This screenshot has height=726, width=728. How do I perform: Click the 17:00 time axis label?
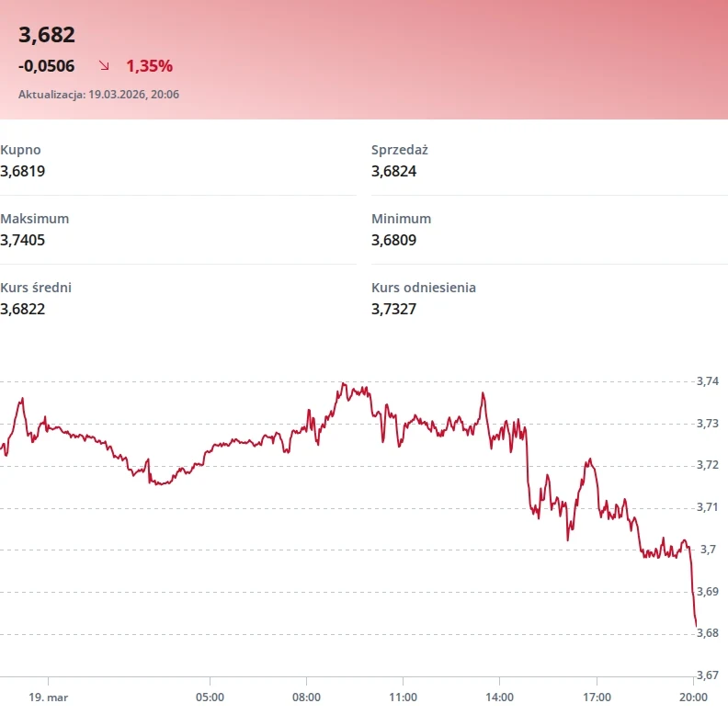[x=597, y=698]
